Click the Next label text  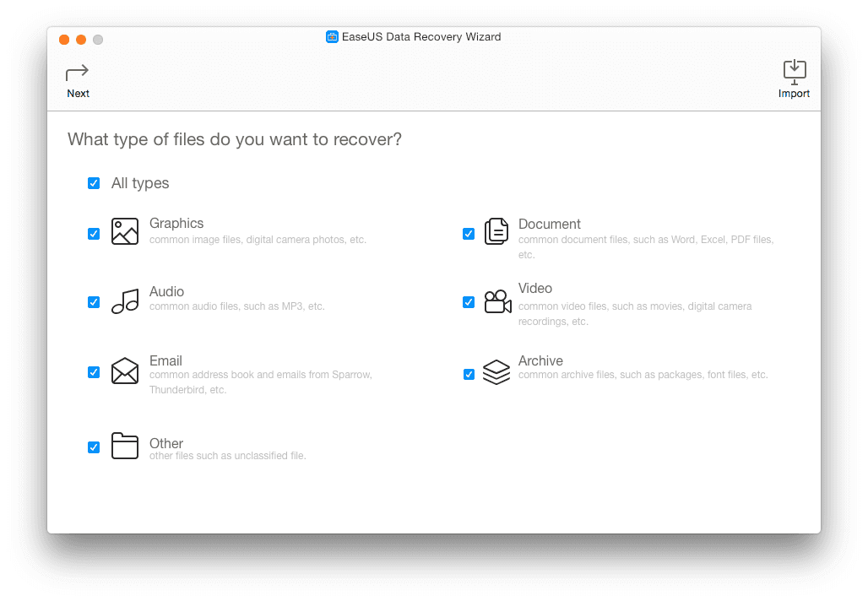coord(78,94)
